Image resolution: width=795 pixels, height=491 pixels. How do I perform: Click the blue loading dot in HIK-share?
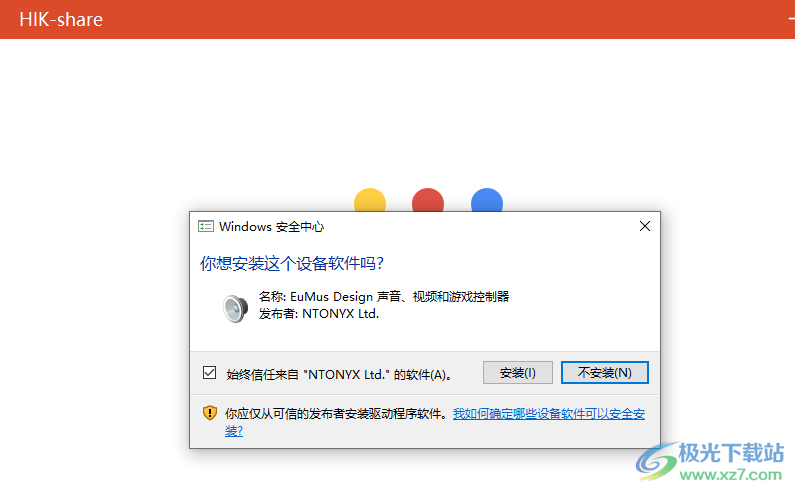[487, 200]
